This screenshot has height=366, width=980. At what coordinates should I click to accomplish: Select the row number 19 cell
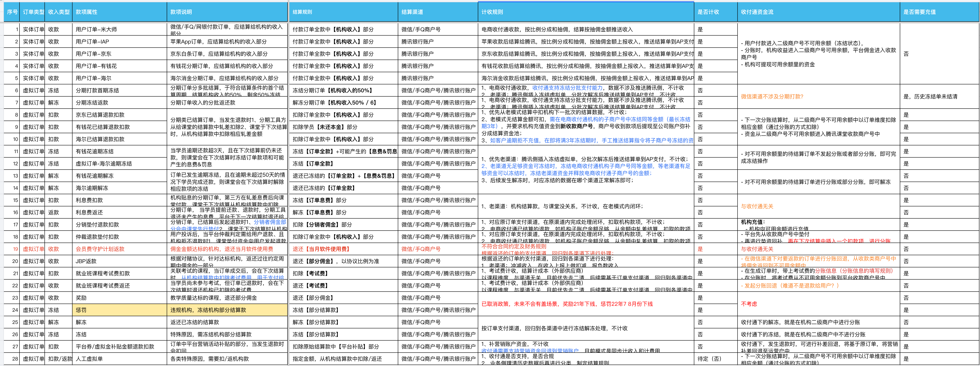11,249
